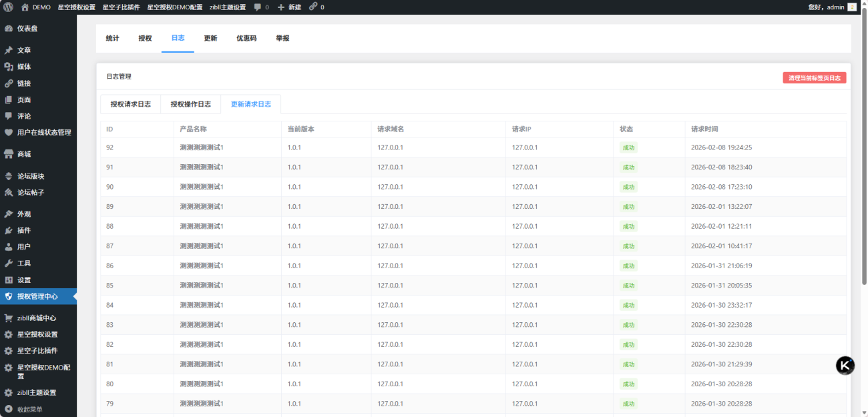Click the red 清理当前标签页日志 button

tap(814, 78)
